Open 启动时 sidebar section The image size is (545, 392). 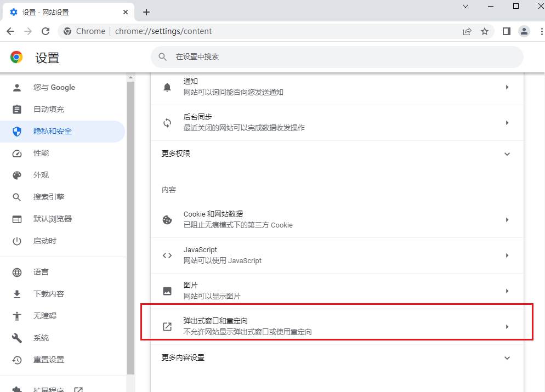63,241
